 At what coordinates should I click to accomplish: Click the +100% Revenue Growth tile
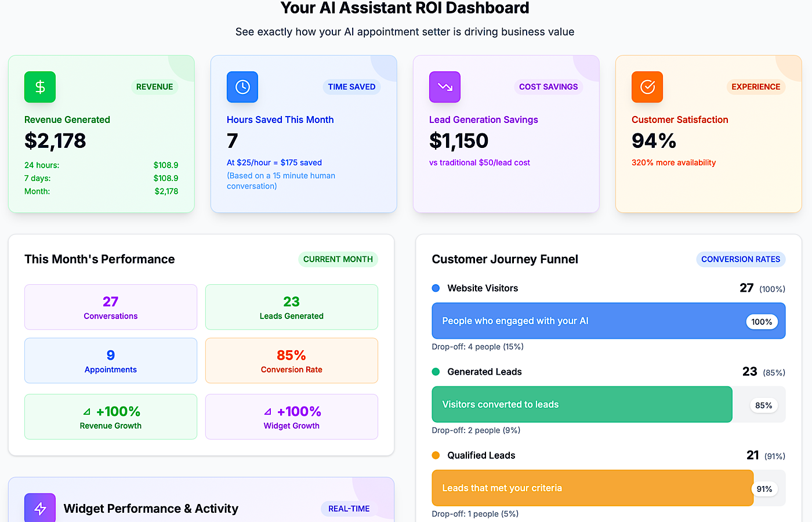[x=110, y=416]
